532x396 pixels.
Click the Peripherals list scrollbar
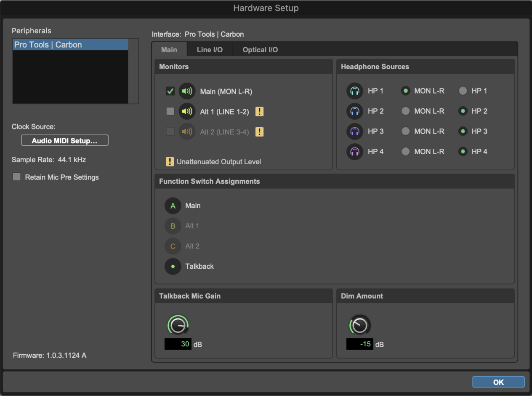[133, 71]
